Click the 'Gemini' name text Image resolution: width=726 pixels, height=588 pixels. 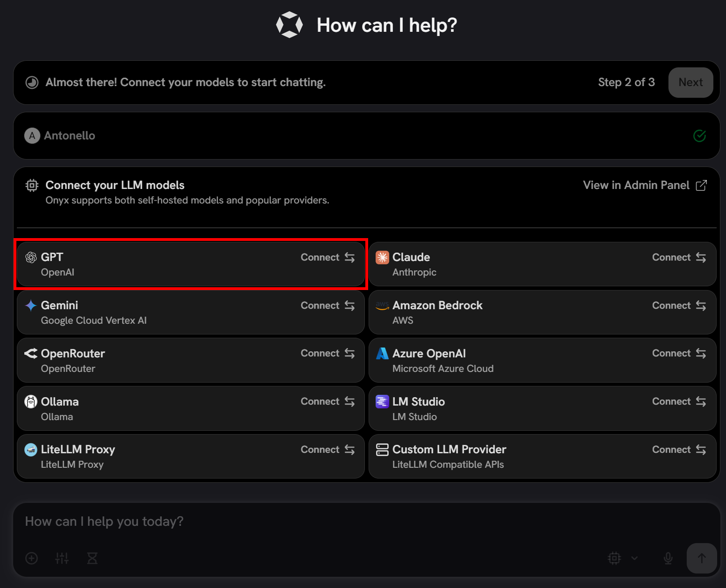coord(59,305)
